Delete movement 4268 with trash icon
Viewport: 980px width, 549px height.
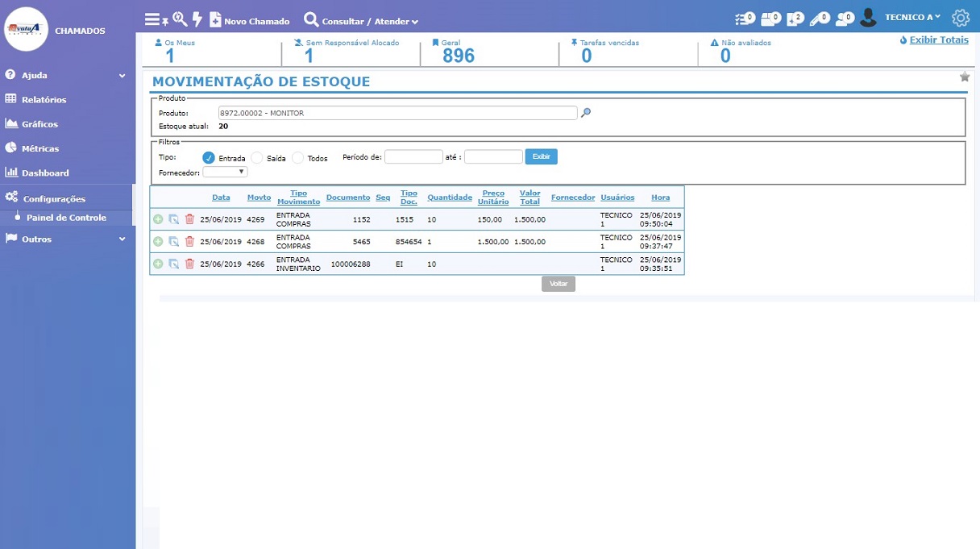(189, 241)
